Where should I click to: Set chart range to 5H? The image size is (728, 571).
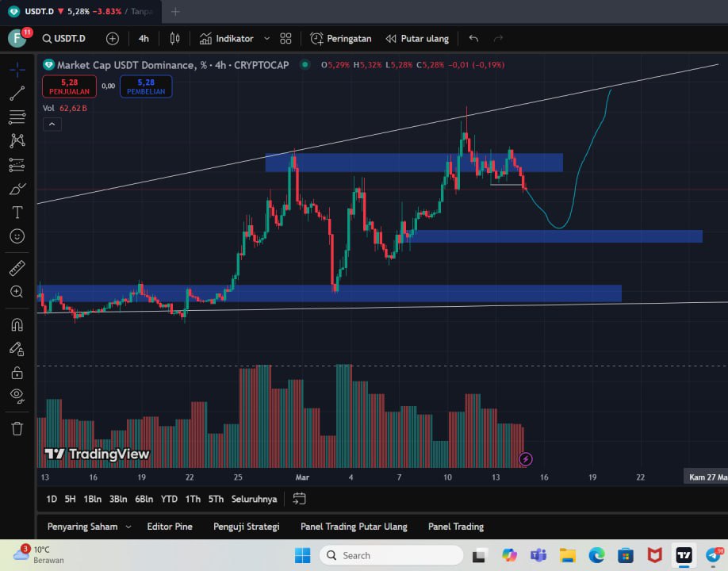coord(70,499)
